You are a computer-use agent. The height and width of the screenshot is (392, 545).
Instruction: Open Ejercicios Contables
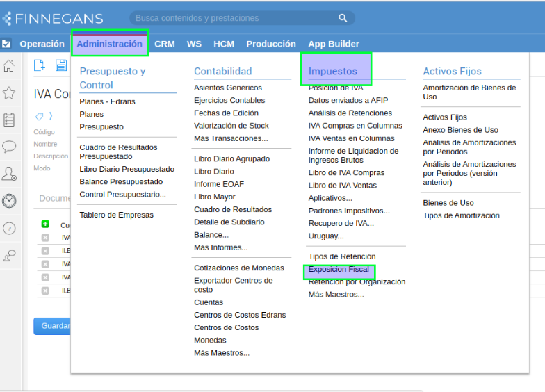[x=229, y=100]
